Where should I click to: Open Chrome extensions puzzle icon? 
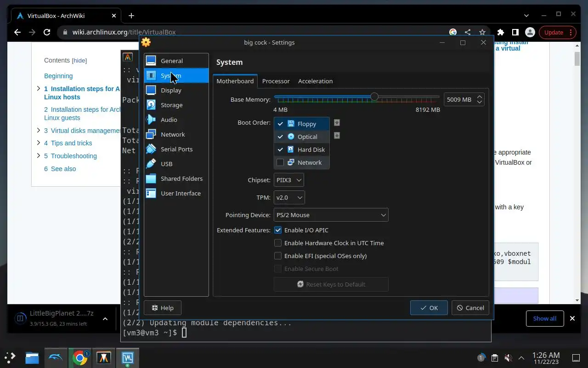click(501, 32)
